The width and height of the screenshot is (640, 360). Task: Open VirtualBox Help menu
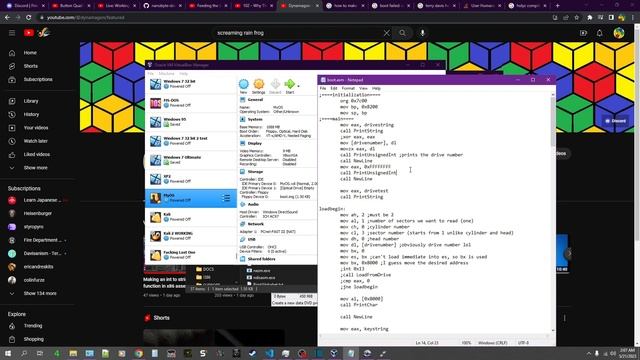pos(184,73)
